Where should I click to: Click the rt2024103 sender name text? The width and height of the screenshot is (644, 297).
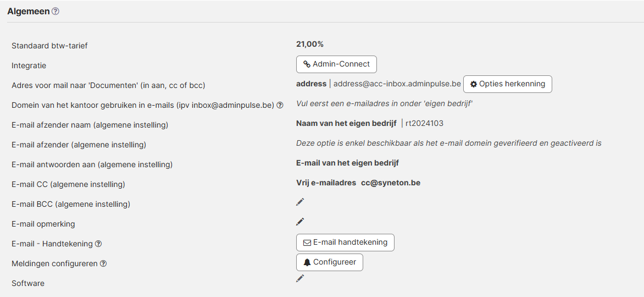point(424,123)
